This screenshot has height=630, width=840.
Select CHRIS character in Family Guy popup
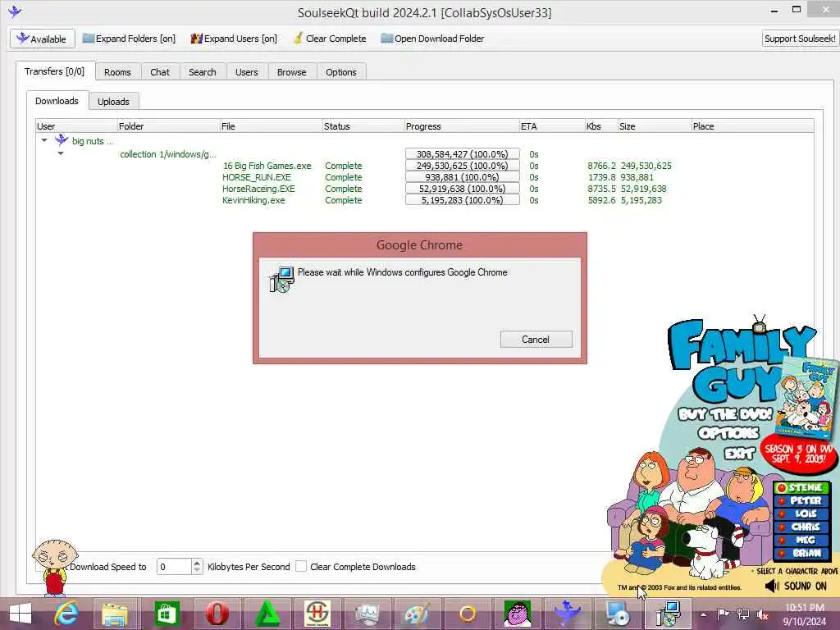(802, 527)
